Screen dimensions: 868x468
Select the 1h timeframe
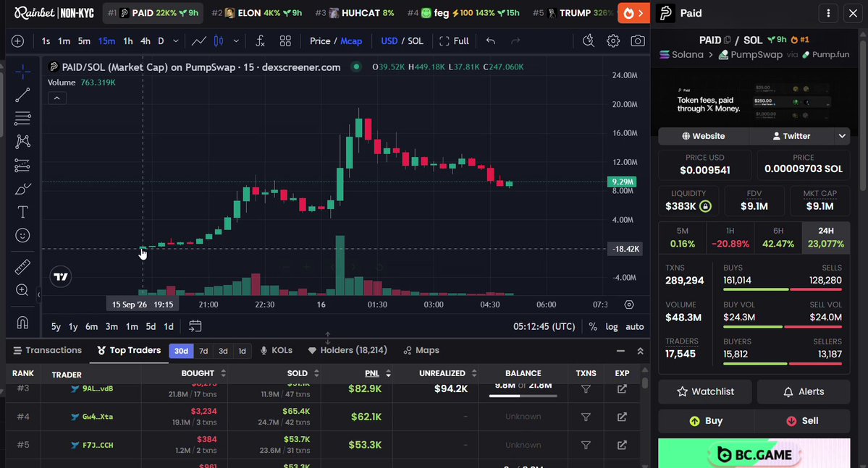tap(128, 41)
